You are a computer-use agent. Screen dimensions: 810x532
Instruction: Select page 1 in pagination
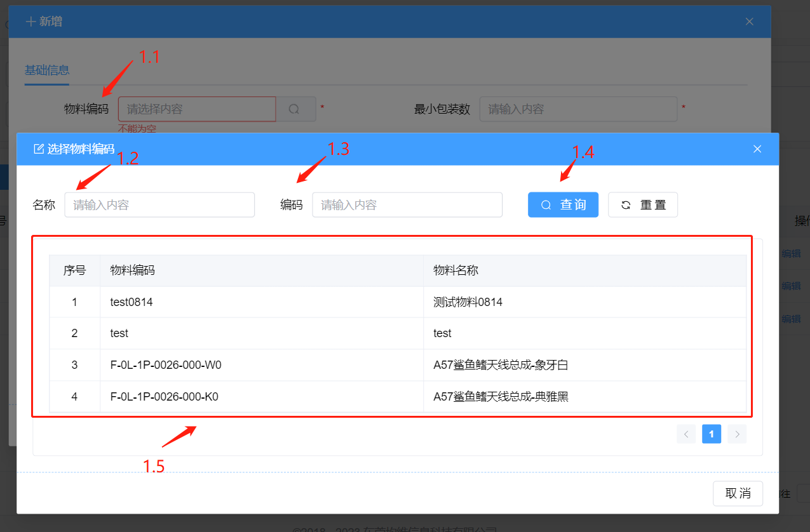point(712,434)
